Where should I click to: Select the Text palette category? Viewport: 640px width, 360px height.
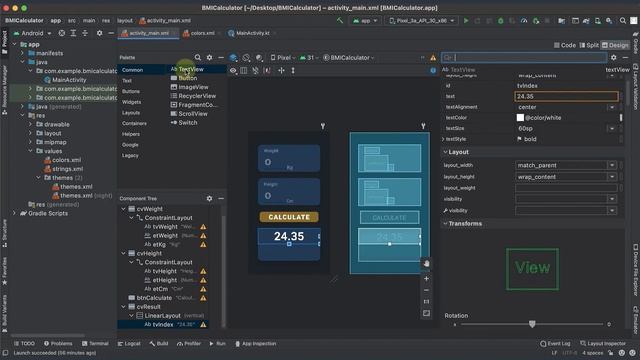(127, 81)
